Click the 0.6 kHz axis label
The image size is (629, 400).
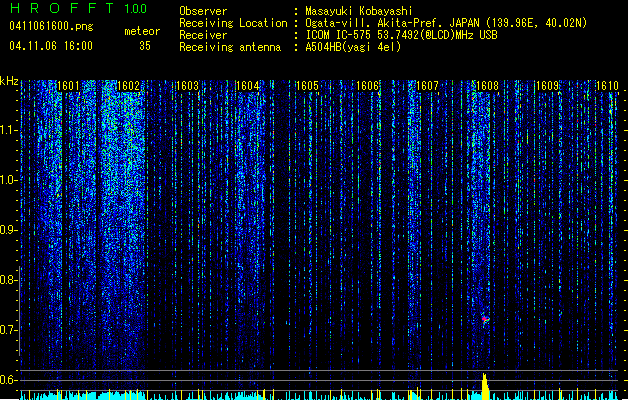(x=8, y=380)
